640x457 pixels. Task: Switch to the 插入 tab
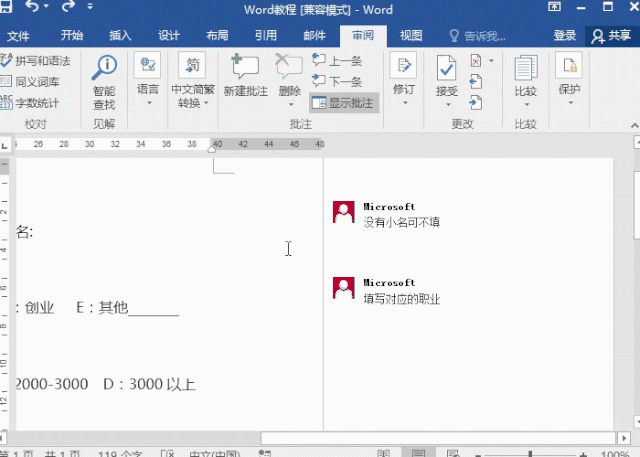click(x=120, y=35)
